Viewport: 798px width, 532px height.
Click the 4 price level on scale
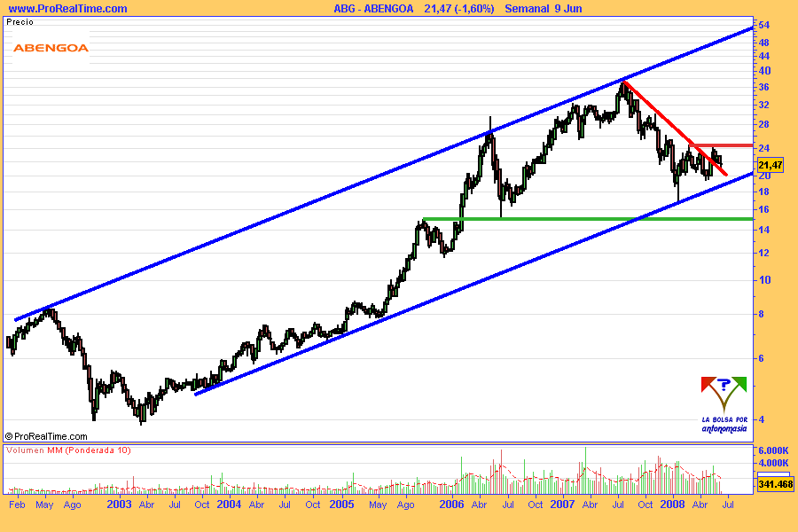762,419
